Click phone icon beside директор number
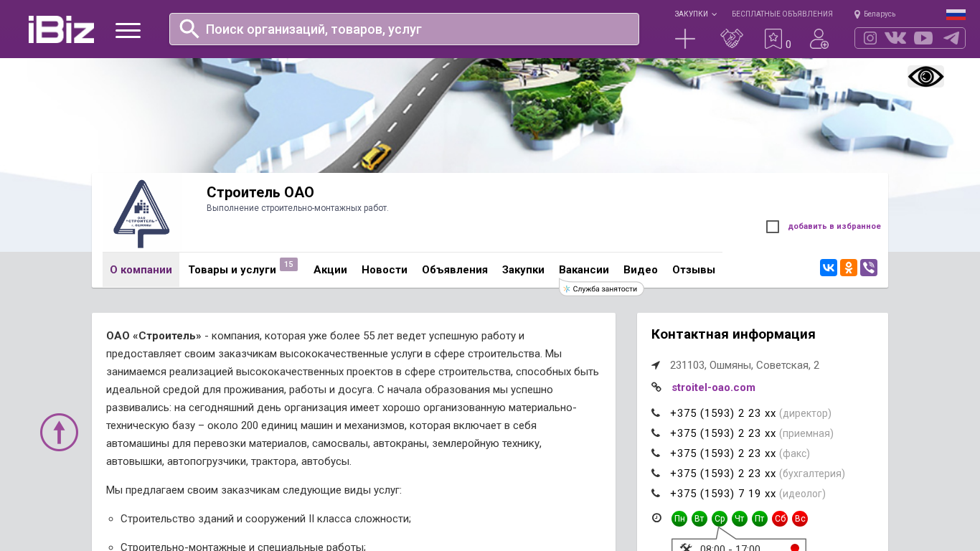The width and height of the screenshot is (980, 551). coord(656,413)
